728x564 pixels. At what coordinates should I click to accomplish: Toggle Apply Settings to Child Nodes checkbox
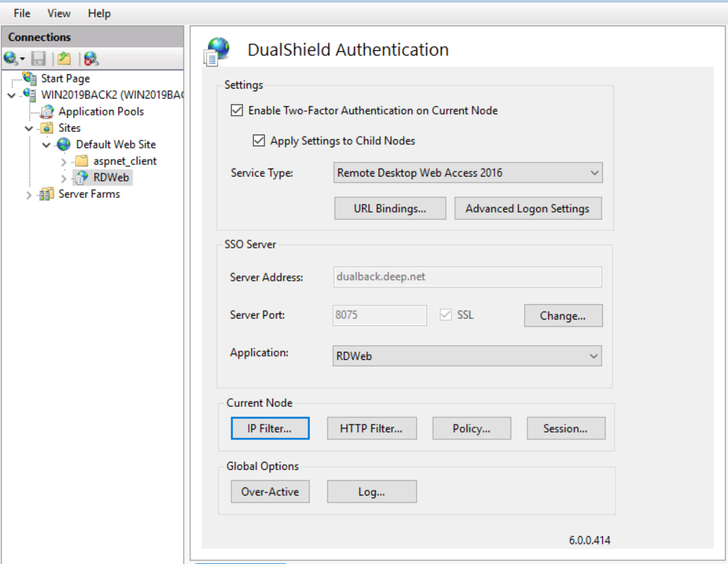coord(259,141)
